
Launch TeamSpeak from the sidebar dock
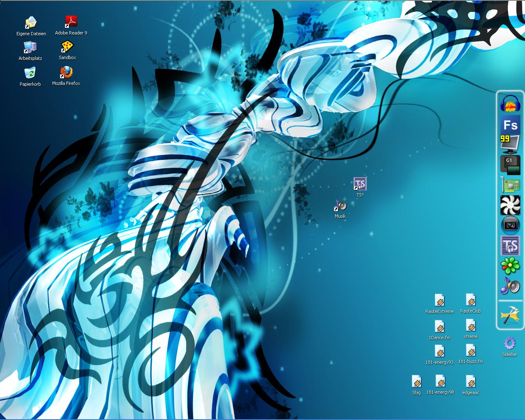coord(510,245)
